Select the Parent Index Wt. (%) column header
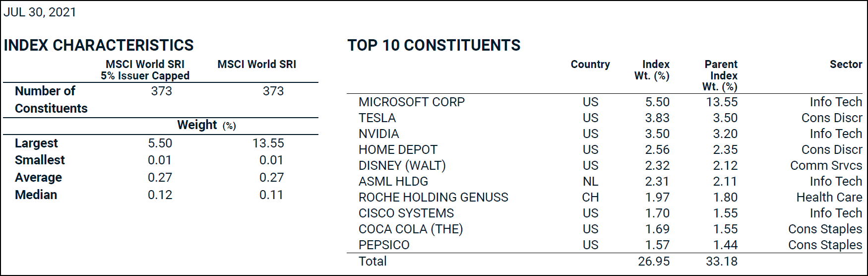Viewport: 868px width, 276px height. 720,75
